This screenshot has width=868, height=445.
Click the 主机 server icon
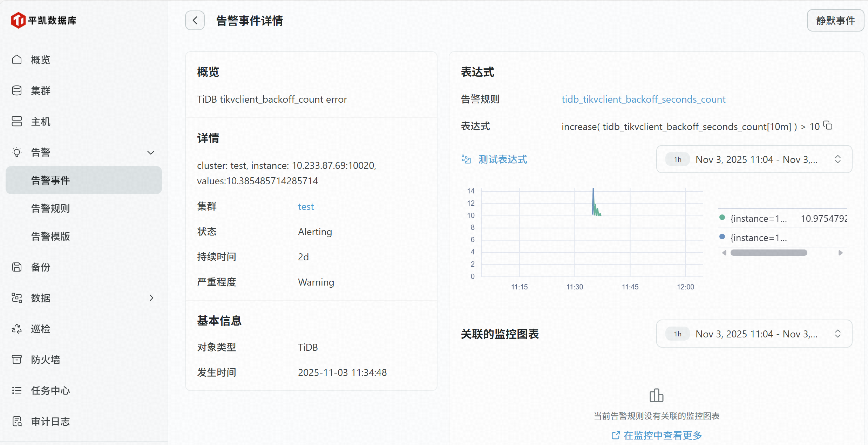coord(17,121)
